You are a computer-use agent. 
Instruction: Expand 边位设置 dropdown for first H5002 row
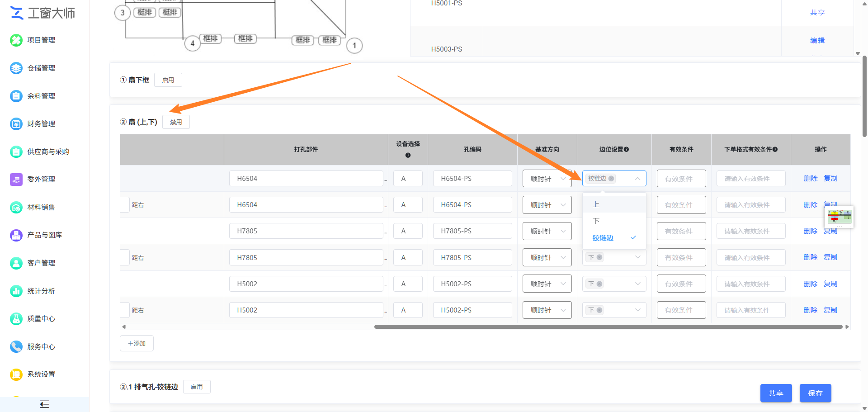(x=614, y=284)
